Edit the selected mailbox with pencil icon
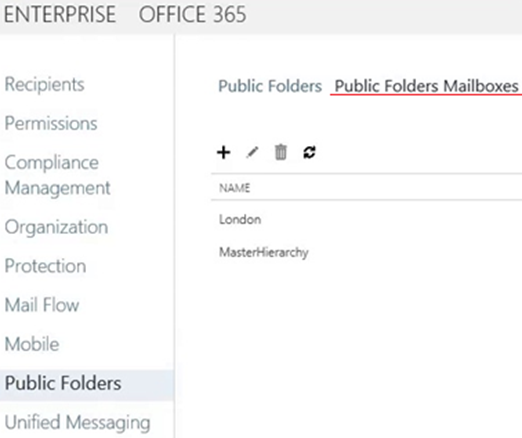Image resolution: width=522 pixels, height=438 pixels. (252, 153)
